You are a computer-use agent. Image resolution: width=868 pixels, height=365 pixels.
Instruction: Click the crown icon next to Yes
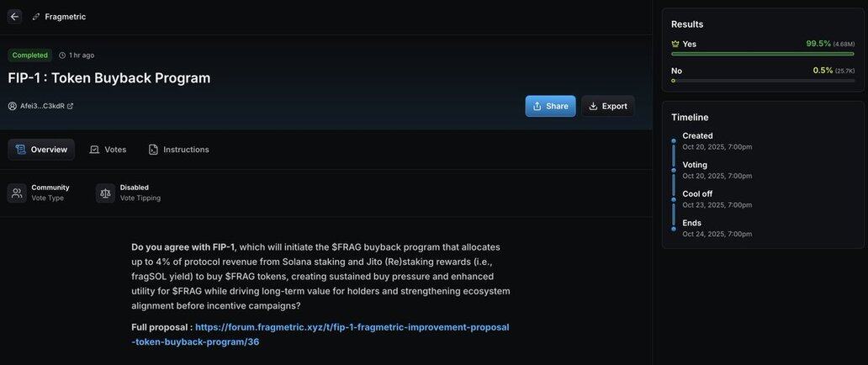675,44
